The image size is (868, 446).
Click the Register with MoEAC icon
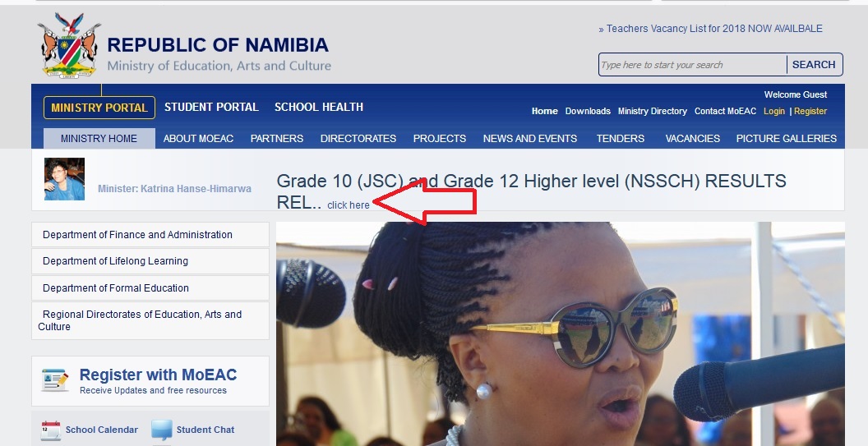coord(55,380)
